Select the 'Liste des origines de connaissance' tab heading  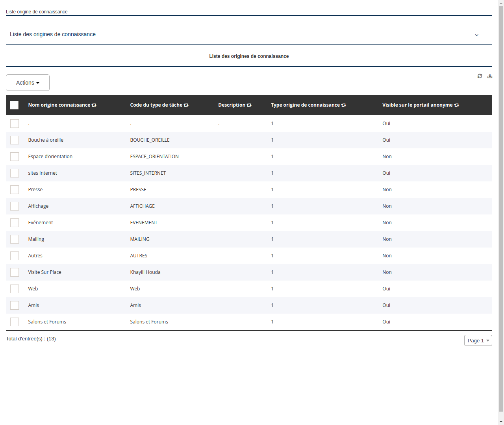pyautogui.click(x=249, y=56)
